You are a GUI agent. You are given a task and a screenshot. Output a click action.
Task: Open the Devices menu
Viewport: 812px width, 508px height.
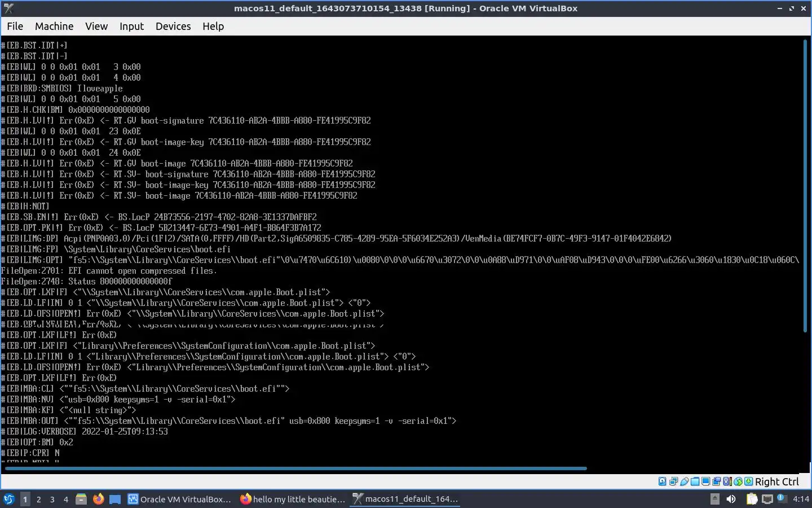[x=173, y=26]
